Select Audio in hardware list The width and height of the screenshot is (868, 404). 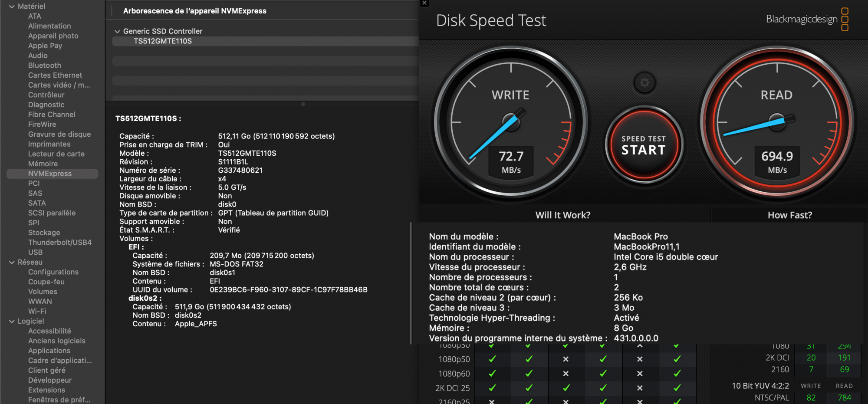38,56
